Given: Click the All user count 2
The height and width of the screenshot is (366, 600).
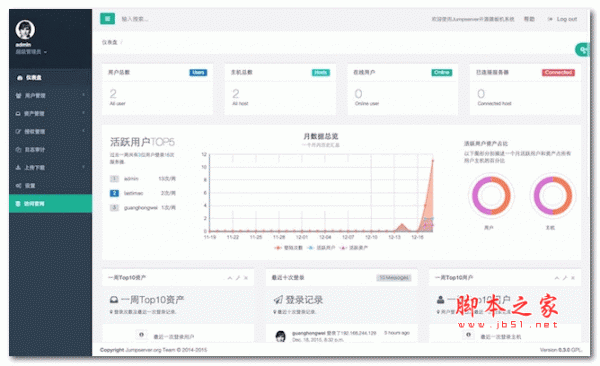Looking at the screenshot, I should click(113, 94).
